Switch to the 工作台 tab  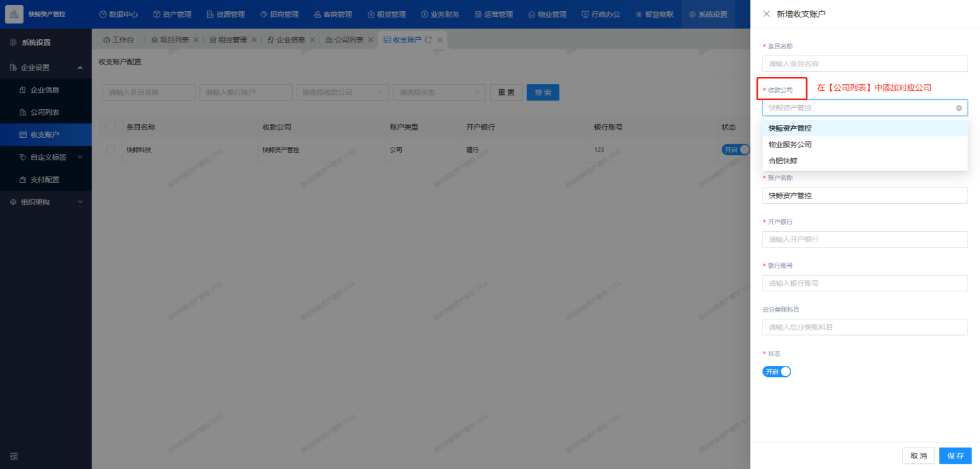click(118, 40)
